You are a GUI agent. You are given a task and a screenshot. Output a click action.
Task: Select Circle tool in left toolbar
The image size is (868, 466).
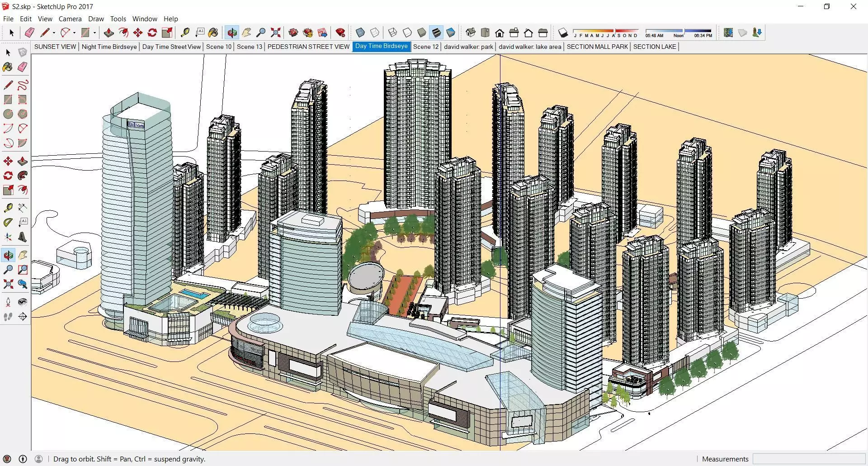click(8, 114)
